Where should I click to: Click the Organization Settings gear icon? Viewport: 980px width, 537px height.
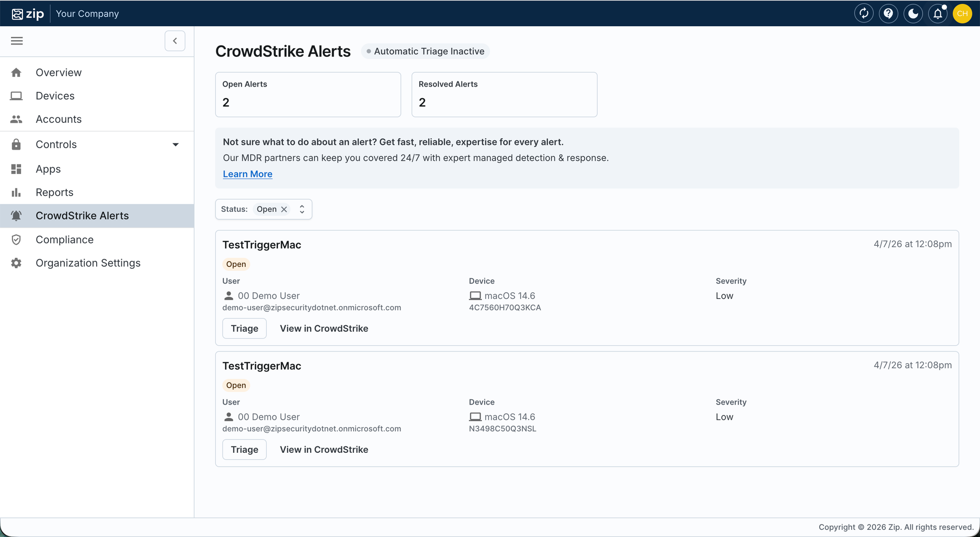[x=16, y=263]
